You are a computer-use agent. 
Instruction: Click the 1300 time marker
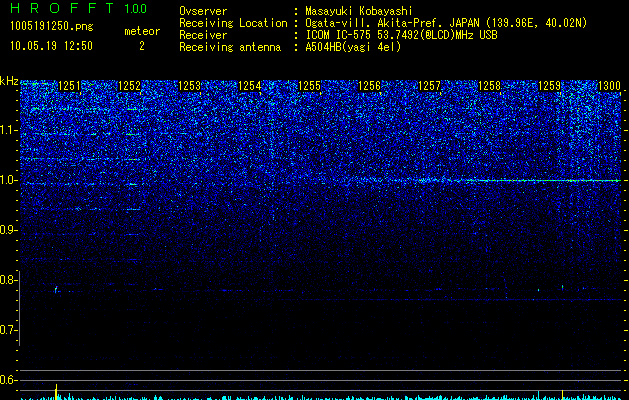pos(609,86)
